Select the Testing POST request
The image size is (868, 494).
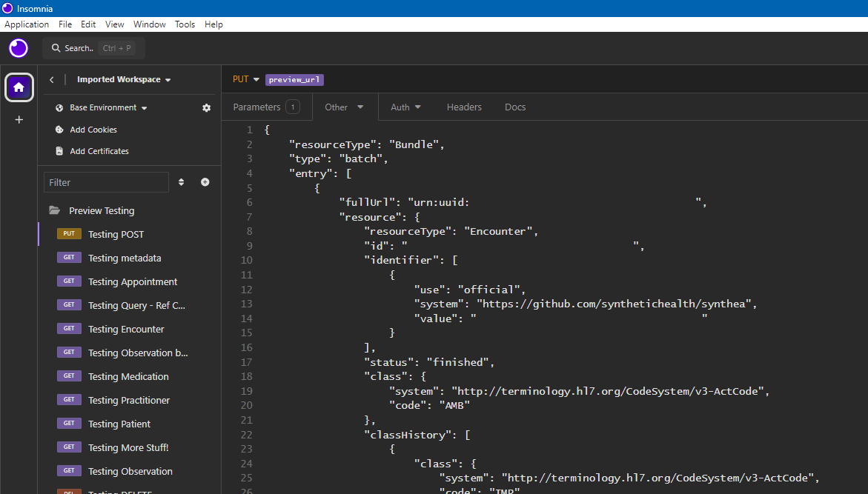116,235
